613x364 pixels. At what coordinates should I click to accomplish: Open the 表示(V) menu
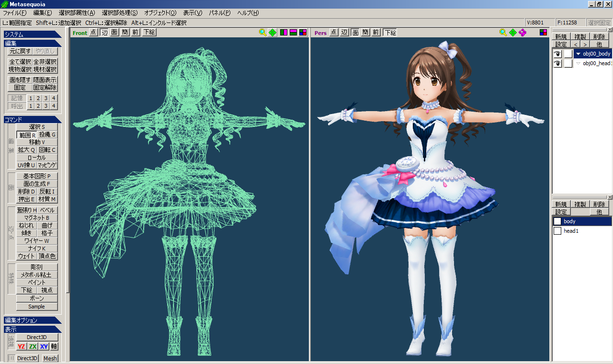click(x=193, y=13)
